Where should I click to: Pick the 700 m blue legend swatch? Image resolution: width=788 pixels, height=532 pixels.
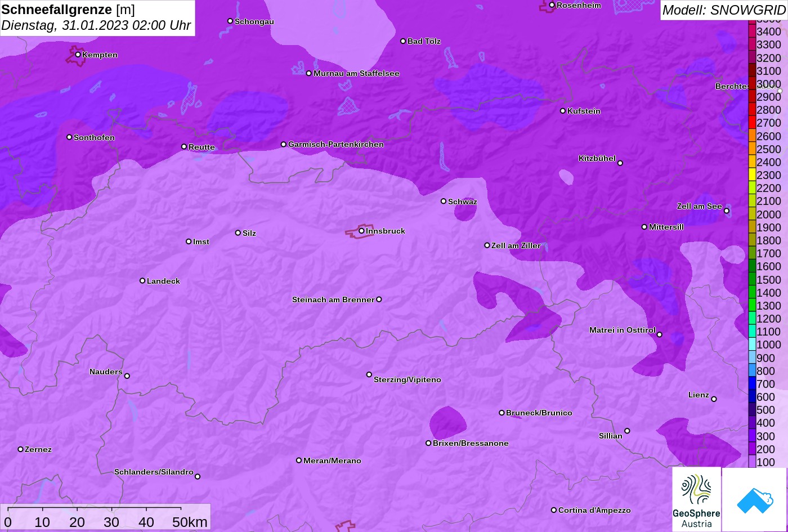point(752,384)
